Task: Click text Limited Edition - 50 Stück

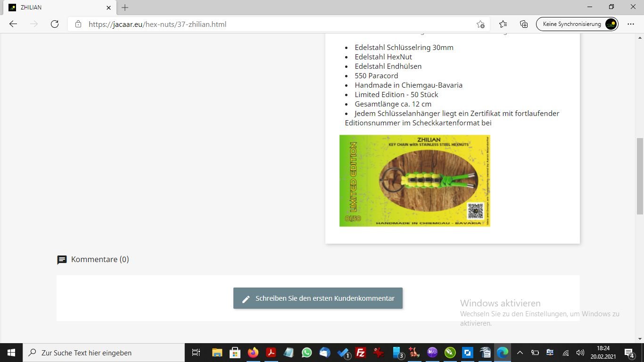Action: click(396, 94)
